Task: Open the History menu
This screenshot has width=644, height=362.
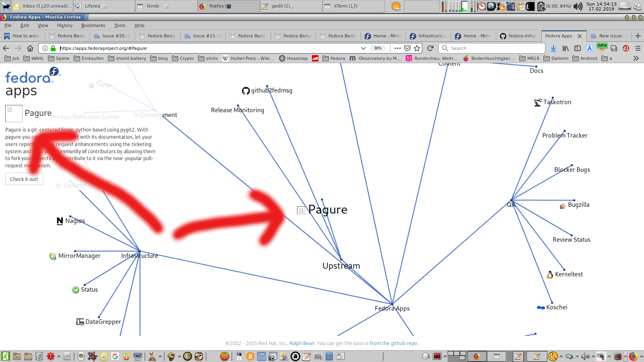Action: pyautogui.click(x=65, y=25)
